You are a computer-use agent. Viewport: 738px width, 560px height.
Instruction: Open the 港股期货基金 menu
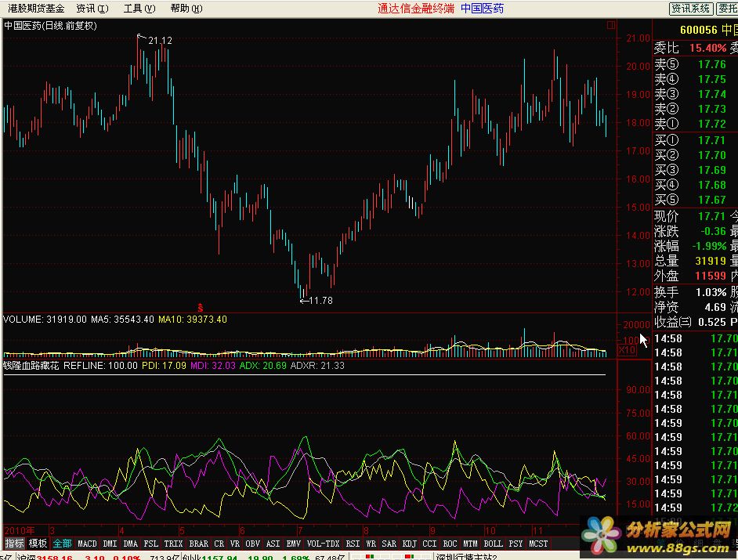tap(36, 9)
